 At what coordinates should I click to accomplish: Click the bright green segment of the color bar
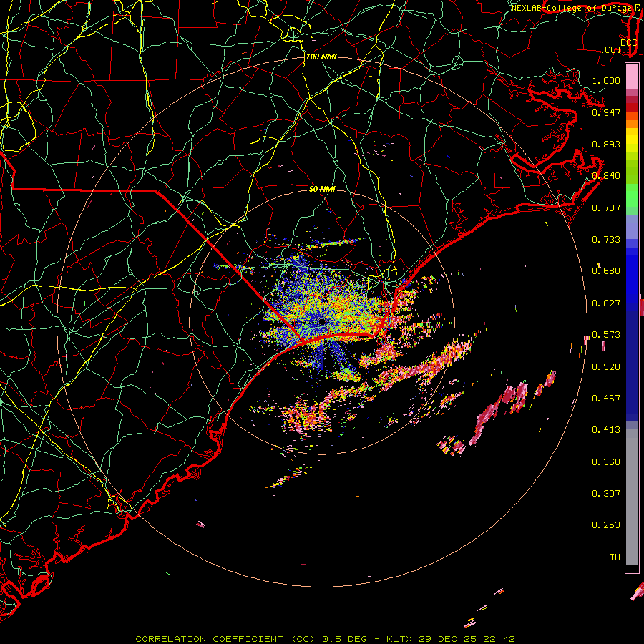[632, 195]
